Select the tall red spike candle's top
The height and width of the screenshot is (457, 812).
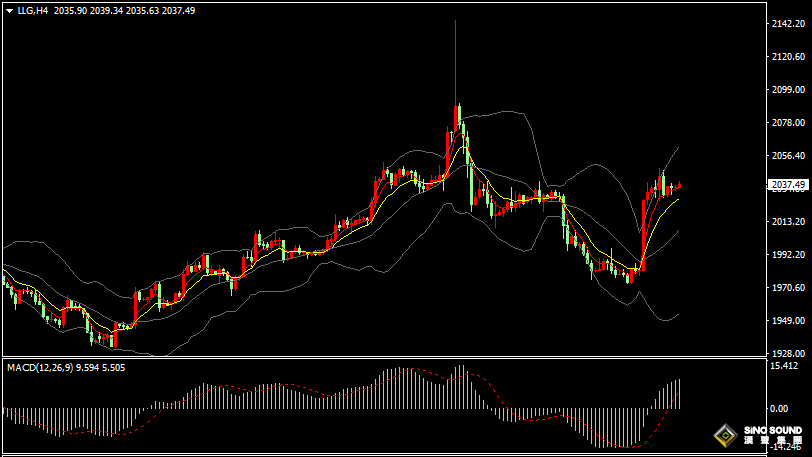455,22
